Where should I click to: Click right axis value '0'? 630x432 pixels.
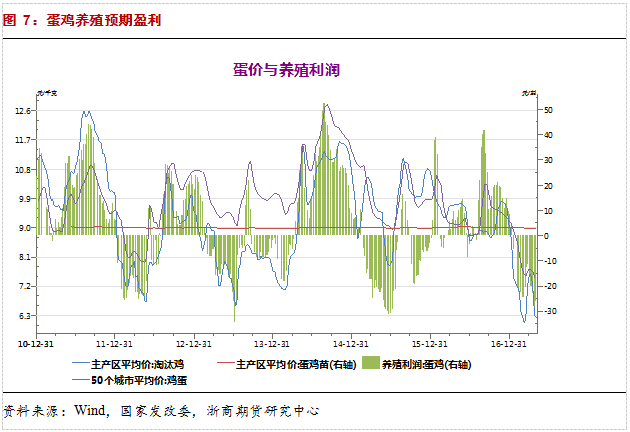(x=546, y=236)
